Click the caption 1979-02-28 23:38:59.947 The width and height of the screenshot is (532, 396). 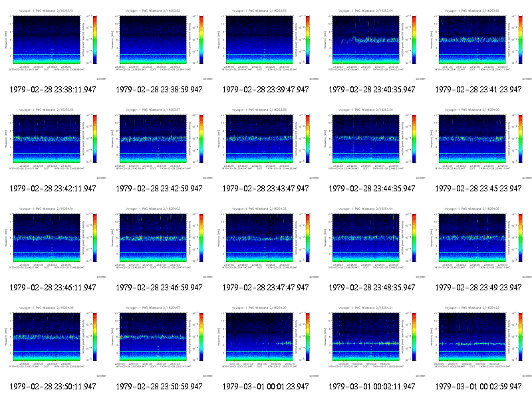coord(159,90)
